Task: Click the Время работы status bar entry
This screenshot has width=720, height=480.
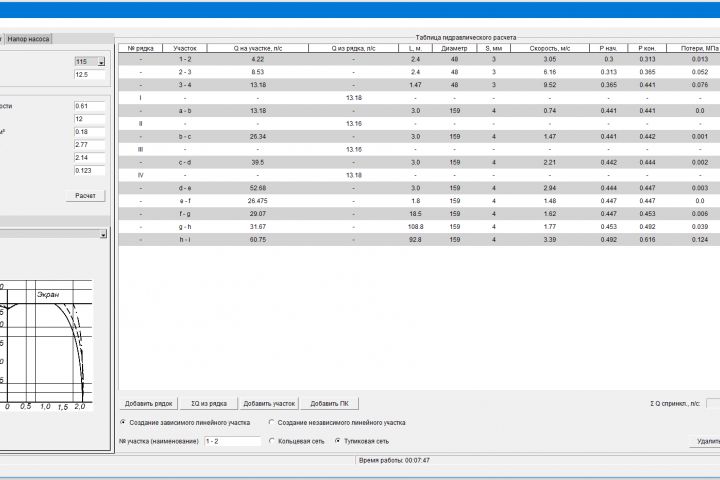Action: coord(394,460)
